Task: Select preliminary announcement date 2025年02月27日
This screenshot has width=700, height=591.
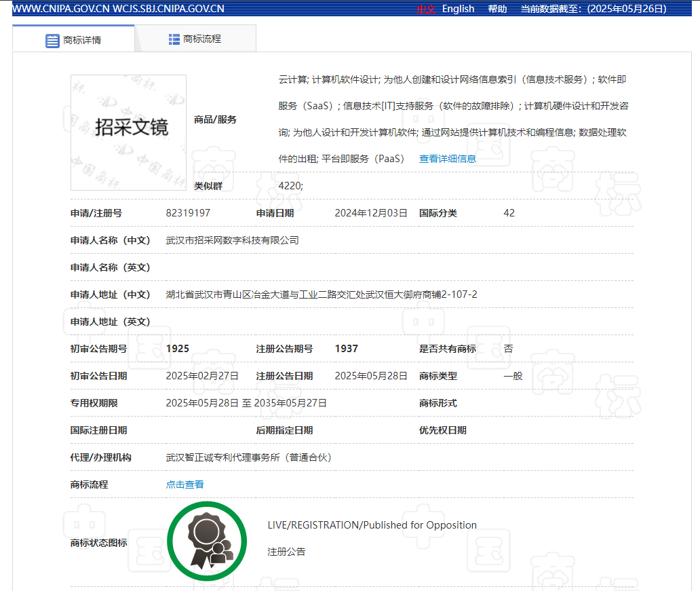Action: [x=201, y=376]
